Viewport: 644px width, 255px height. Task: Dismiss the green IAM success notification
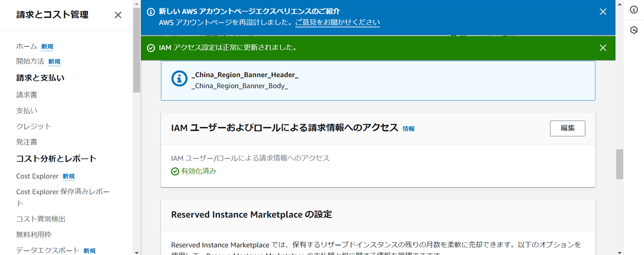point(603,48)
